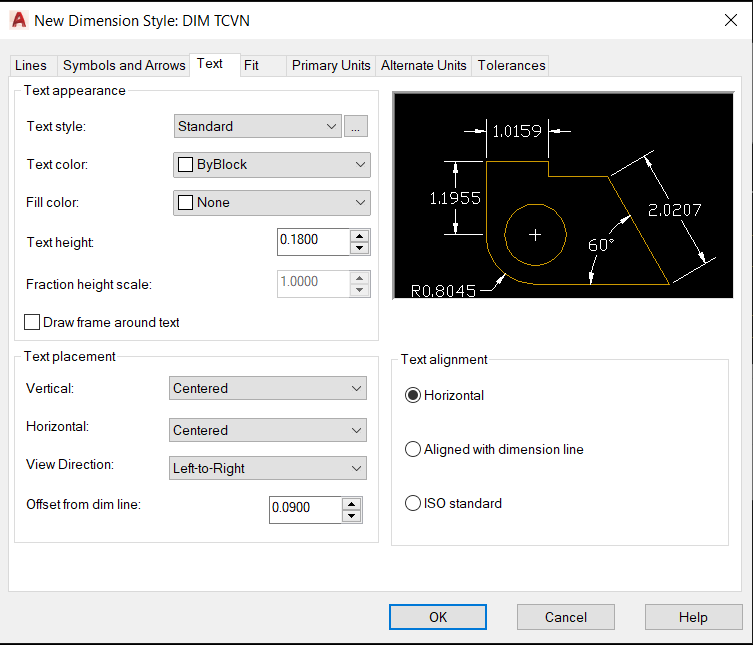This screenshot has width=753, height=645.
Task: Decrease offset from dim line value
Action: [351, 515]
